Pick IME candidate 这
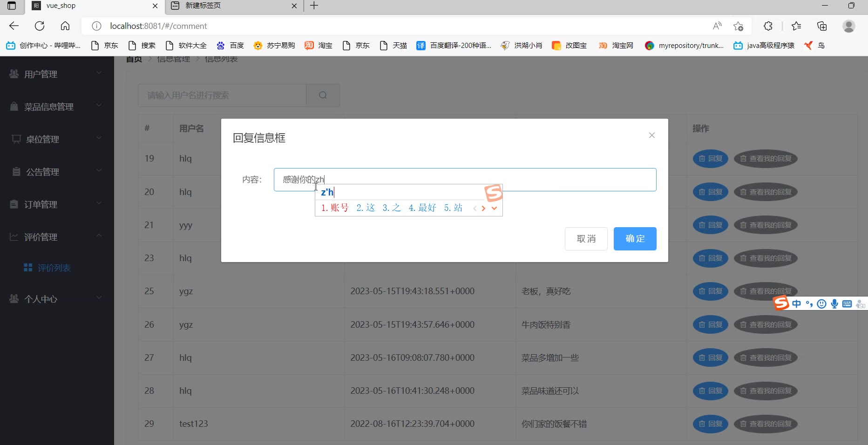868x445 pixels. 366,208
